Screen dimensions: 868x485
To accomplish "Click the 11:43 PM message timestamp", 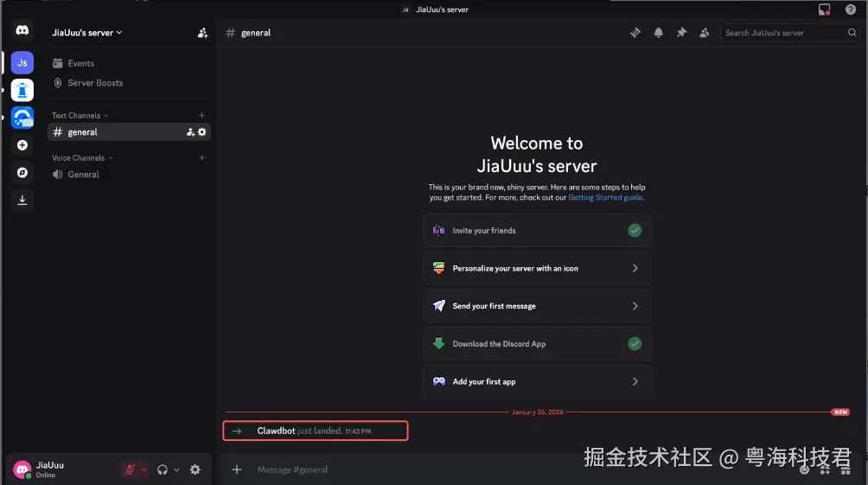I will (358, 431).
